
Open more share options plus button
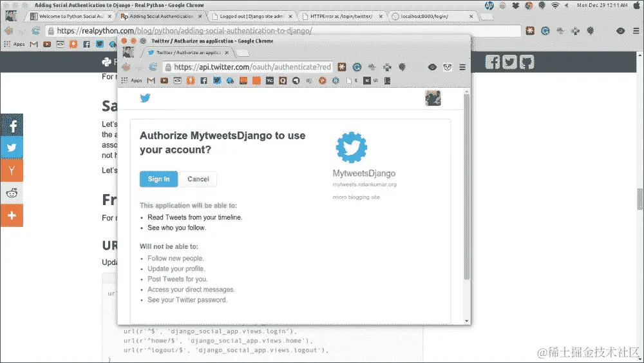pyautogui.click(x=12, y=215)
